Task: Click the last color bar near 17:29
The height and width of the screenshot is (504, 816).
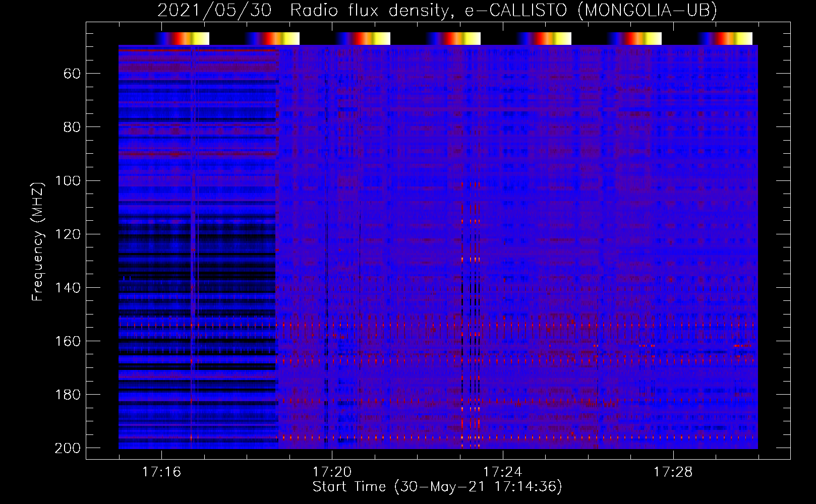Action: coord(725,38)
